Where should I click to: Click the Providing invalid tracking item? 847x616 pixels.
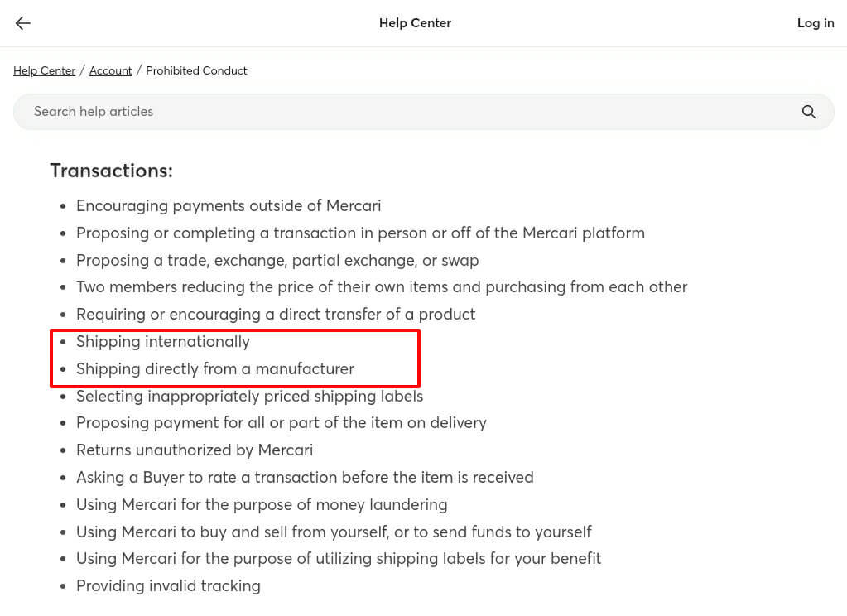tap(168, 585)
